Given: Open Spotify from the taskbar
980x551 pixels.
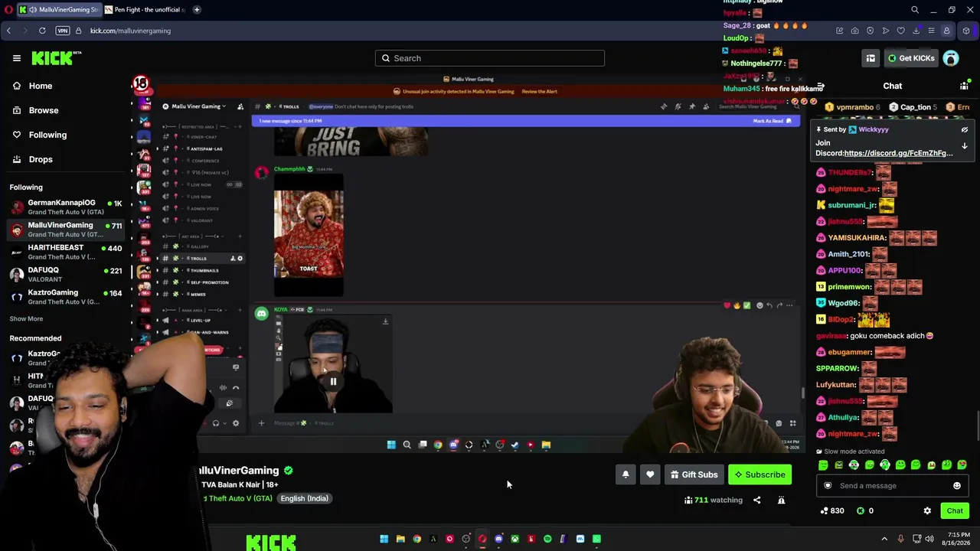Looking at the screenshot, I should [x=547, y=539].
